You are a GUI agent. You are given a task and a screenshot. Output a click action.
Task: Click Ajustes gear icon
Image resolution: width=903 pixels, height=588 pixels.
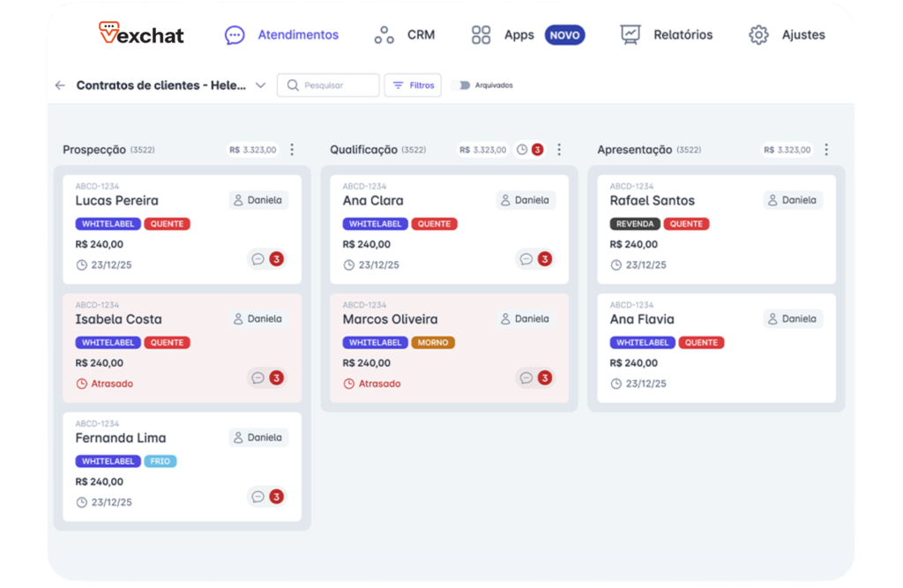(758, 35)
